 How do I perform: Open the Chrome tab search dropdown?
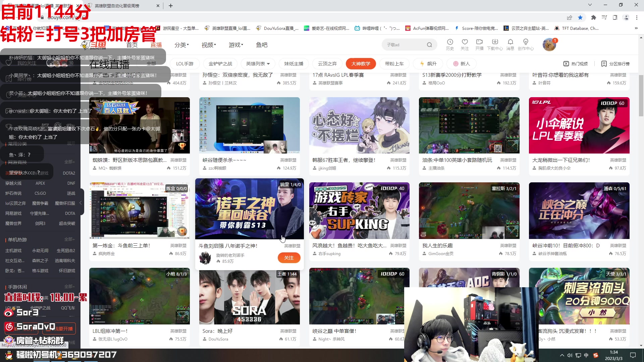pos(590,5)
